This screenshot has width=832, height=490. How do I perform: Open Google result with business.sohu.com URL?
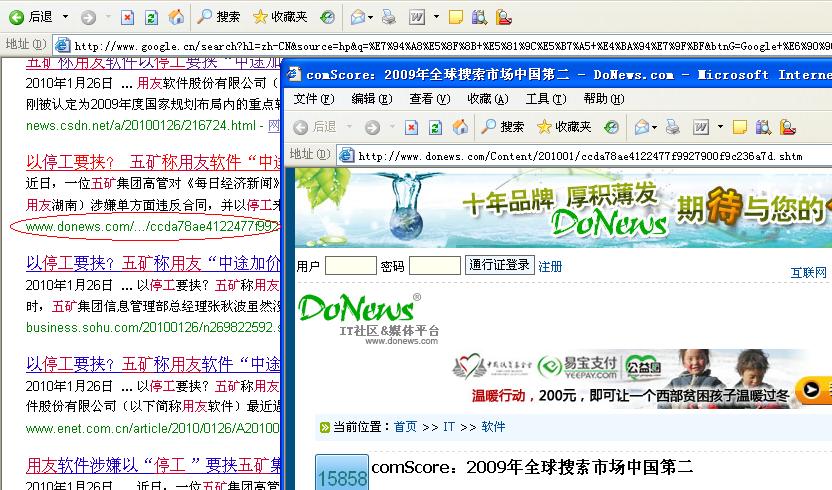[x=153, y=263]
